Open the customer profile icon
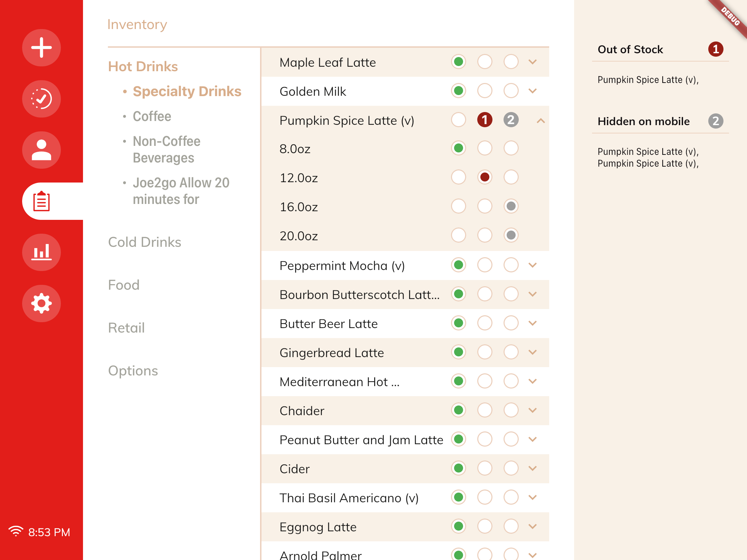The image size is (747, 560). [x=41, y=150]
